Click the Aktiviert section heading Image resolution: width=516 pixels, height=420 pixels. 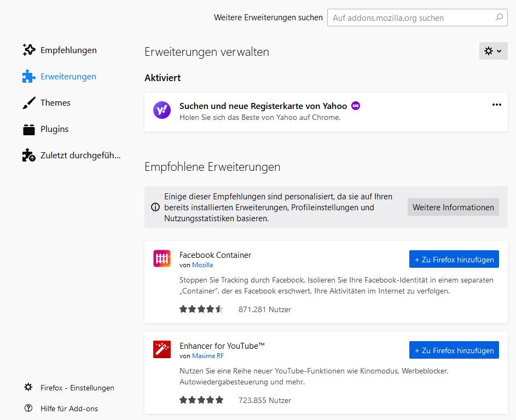point(163,78)
